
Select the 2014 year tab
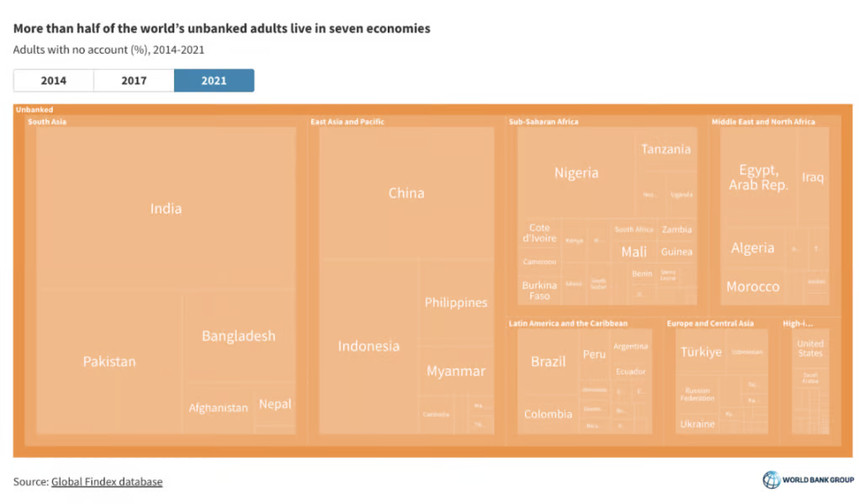click(53, 81)
